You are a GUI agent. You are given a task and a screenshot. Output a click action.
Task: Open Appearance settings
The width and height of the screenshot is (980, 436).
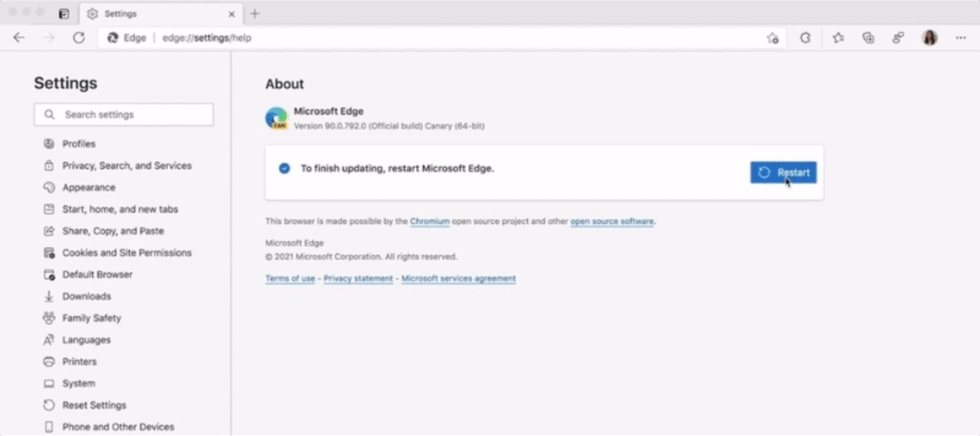[x=89, y=187]
